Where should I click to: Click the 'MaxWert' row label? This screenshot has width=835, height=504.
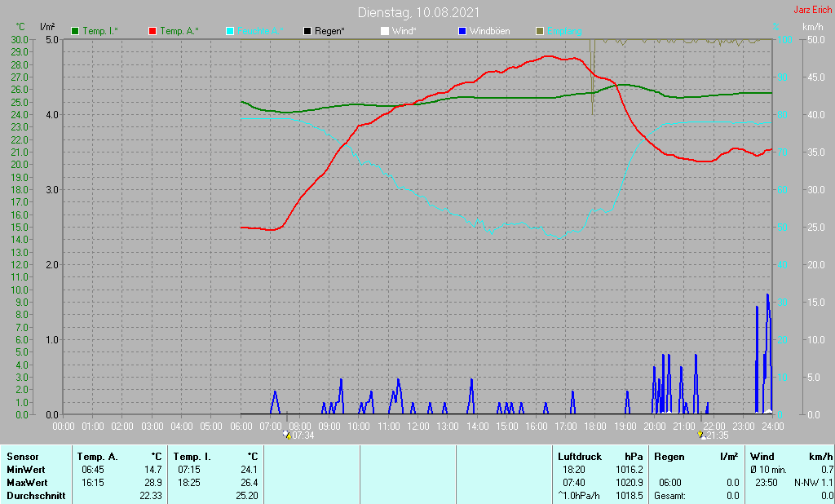(x=27, y=482)
